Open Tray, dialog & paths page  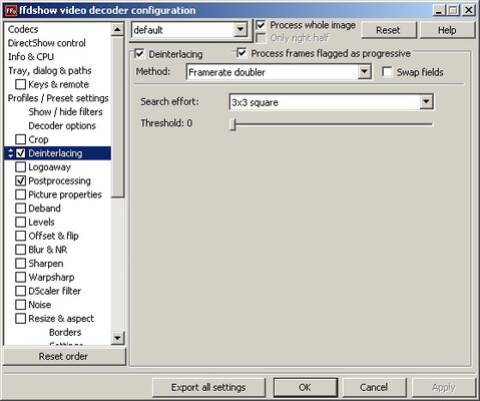[x=50, y=71]
